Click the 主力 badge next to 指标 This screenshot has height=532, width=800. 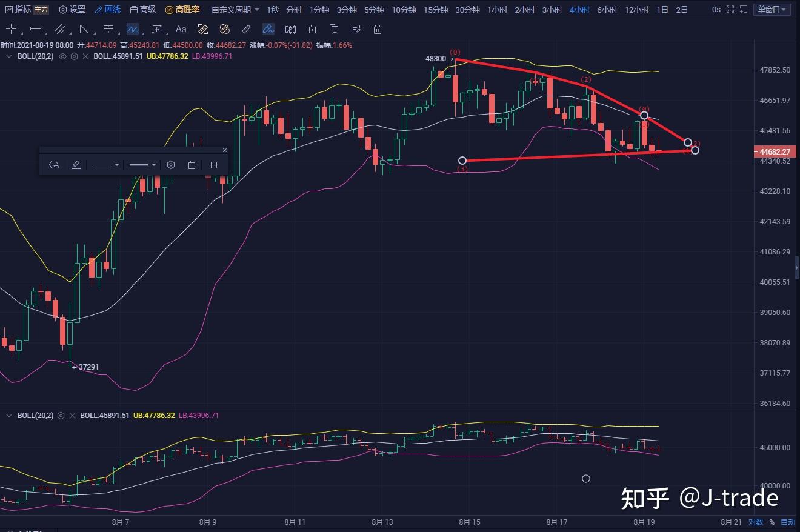pos(41,10)
